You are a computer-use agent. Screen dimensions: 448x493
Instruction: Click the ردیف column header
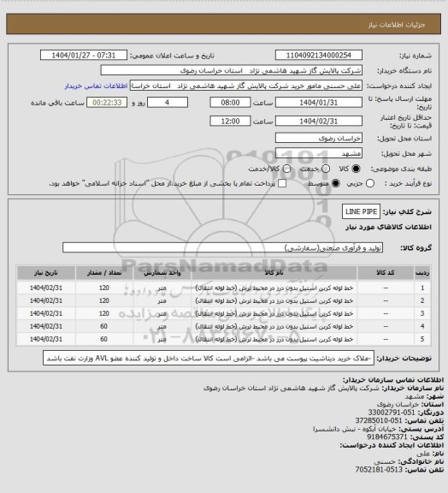(x=422, y=273)
